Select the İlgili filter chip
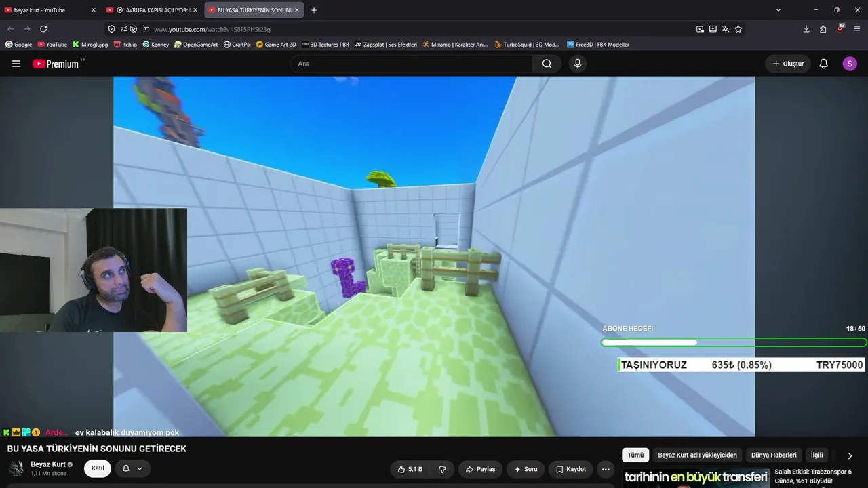The image size is (868, 488). (x=816, y=455)
